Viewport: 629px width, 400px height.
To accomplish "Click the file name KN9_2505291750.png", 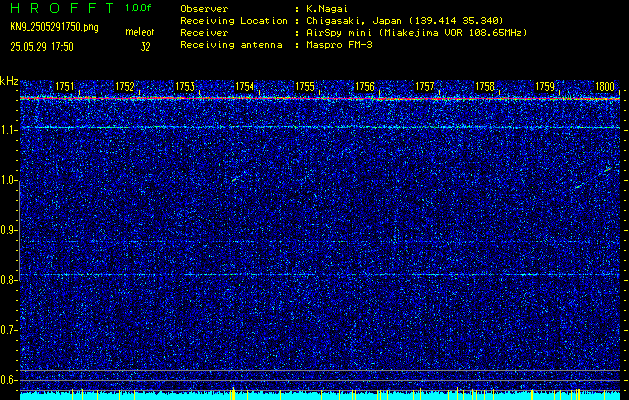I will [x=54, y=28].
